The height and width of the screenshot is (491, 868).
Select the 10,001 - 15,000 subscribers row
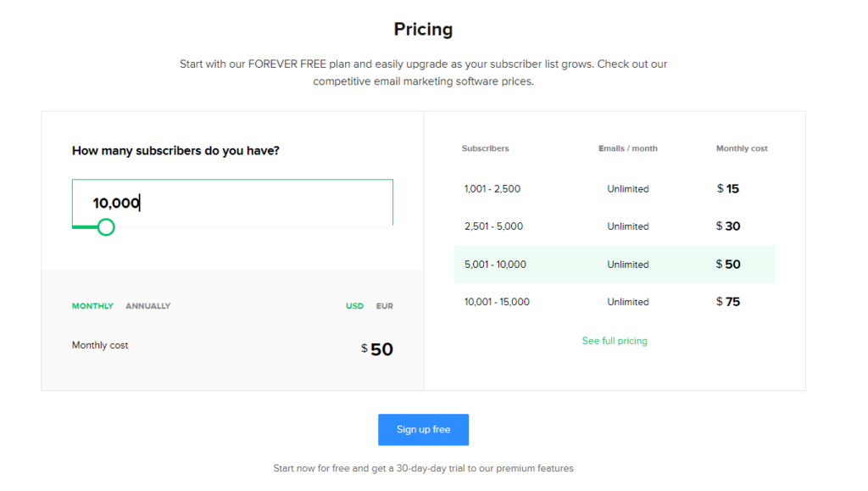click(x=615, y=302)
